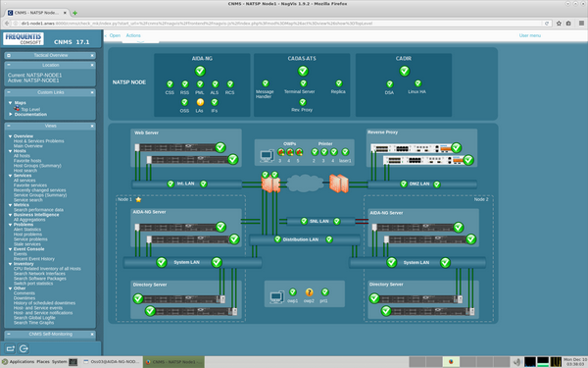
Task: Open the Rev. Proxy status icon
Action: click(303, 102)
